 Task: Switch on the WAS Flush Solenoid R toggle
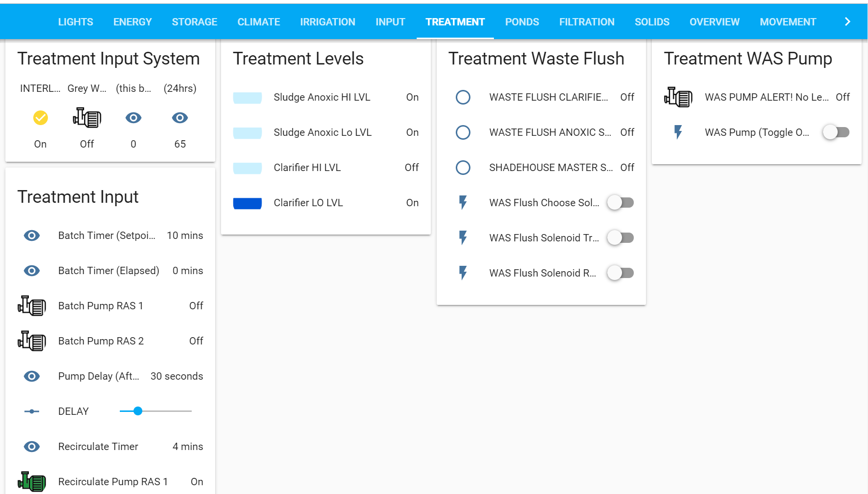(x=620, y=273)
